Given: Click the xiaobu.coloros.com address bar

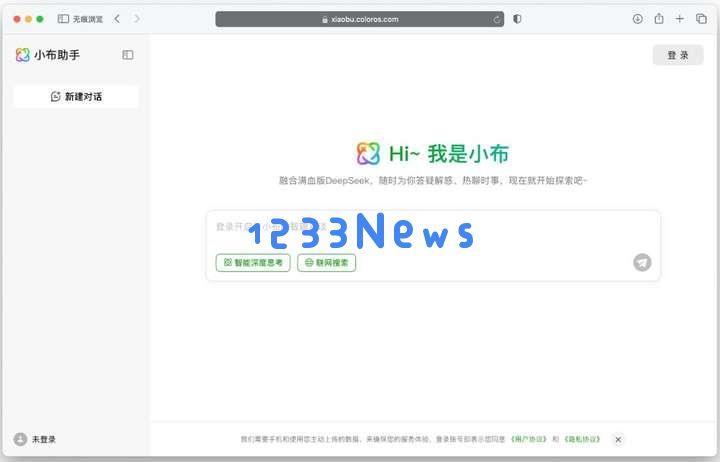Looking at the screenshot, I should point(360,19).
